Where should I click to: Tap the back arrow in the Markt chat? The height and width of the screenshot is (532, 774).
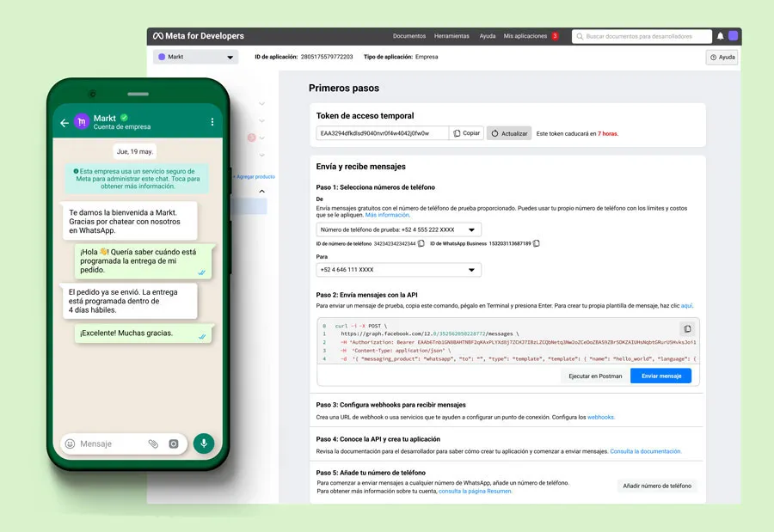(63, 122)
